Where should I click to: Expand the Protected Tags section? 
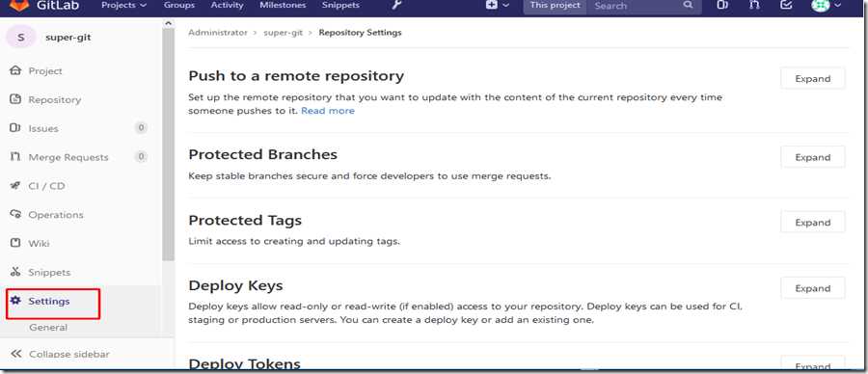pos(813,223)
